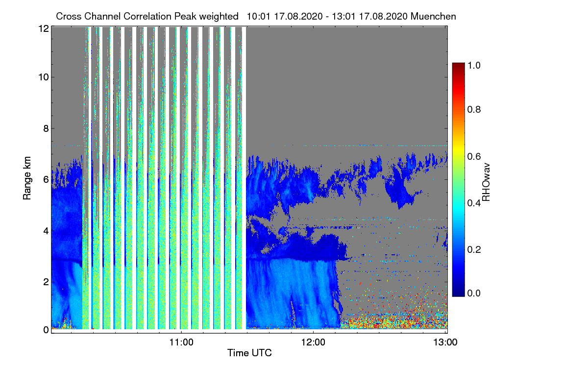The height and width of the screenshot is (392, 588).
Task: Click the range tick label '10'
Action: coord(44,77)
